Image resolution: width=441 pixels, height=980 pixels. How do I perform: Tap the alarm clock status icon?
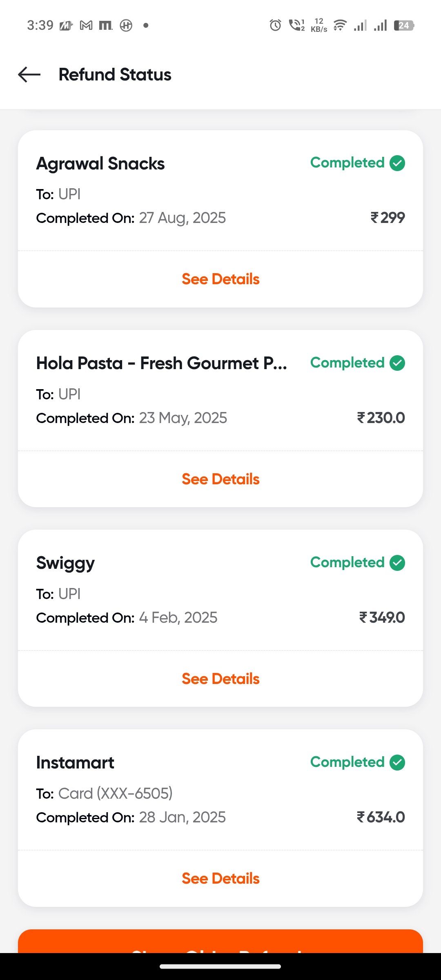[x=275, y=25]
